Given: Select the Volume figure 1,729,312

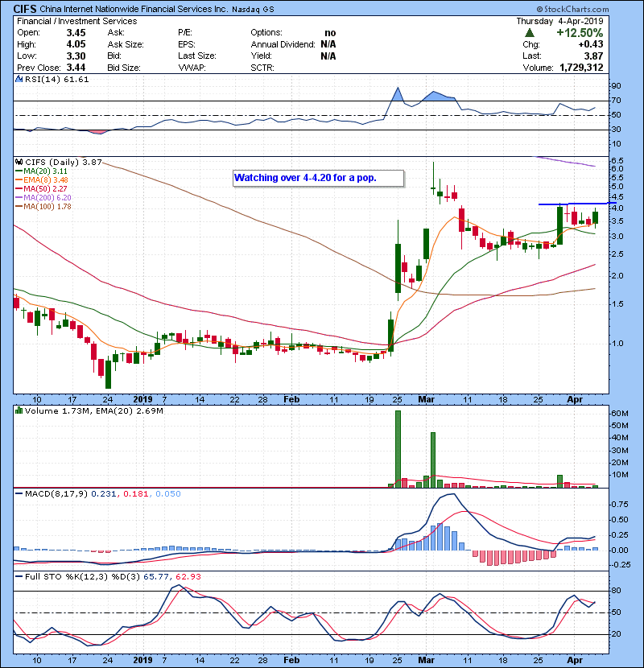Looking at the screenshot, I should click(x=581, y=68).
